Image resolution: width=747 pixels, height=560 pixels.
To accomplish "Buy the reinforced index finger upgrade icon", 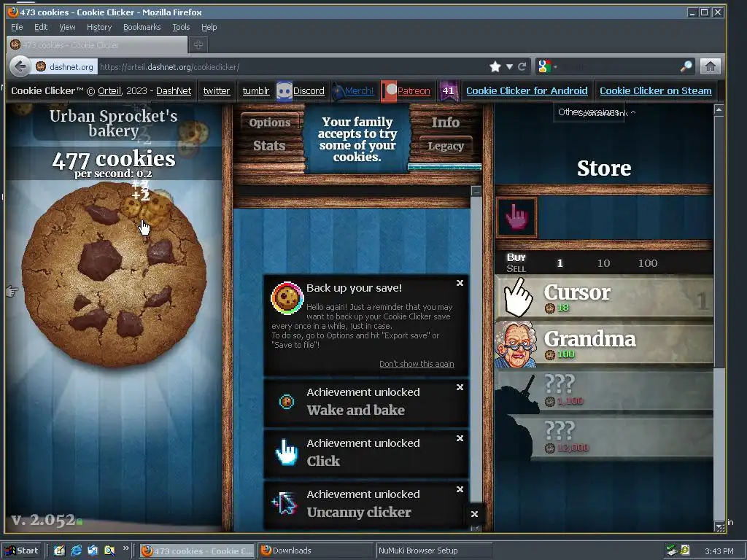I will (x=517, y=217).
